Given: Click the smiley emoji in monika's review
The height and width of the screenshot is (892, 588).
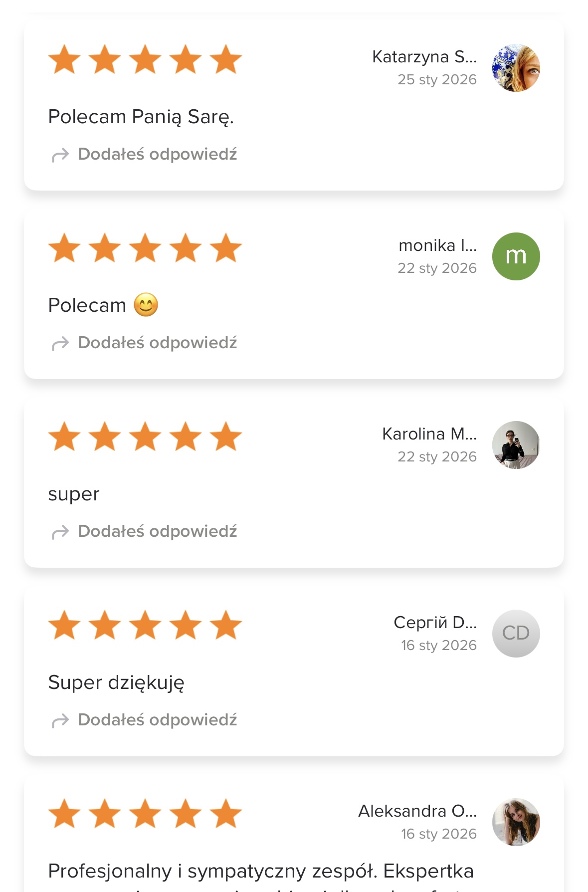Looking at the screenshot, I should tap(146, 305).
